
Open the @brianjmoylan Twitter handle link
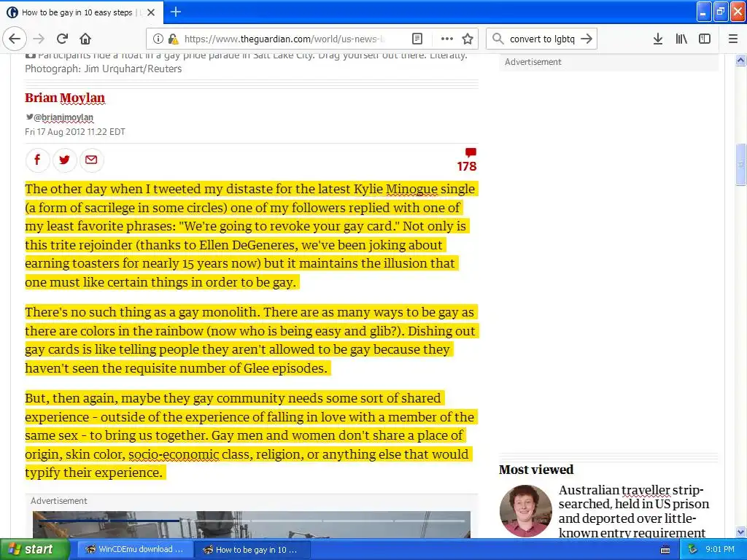(x=60, y=117)
